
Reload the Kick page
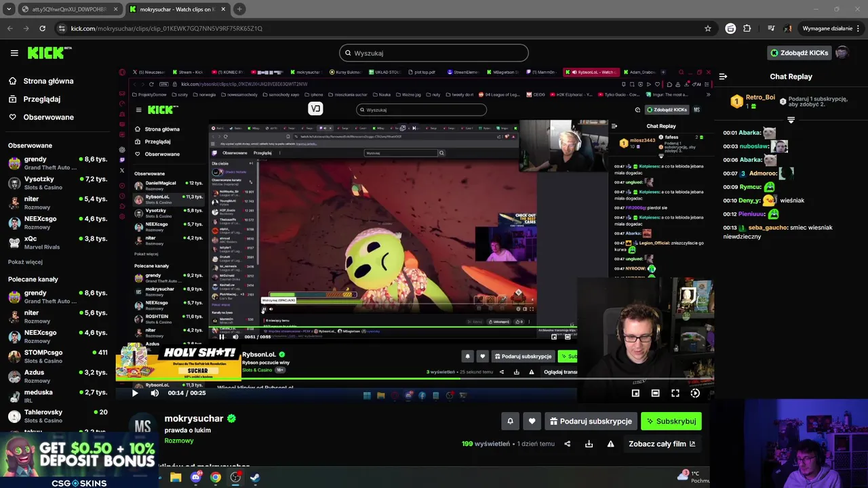[x=42, y=28]
